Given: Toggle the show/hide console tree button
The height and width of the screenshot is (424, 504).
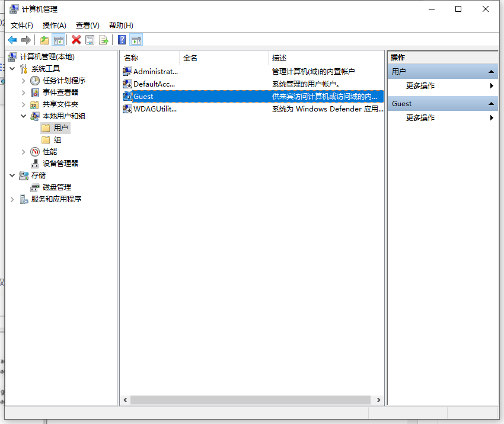Looking at the screenshot, I should (58, 40).
